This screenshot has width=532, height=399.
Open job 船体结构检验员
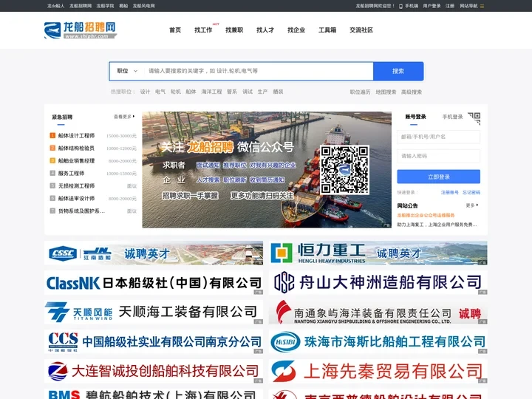click(76, 149)
